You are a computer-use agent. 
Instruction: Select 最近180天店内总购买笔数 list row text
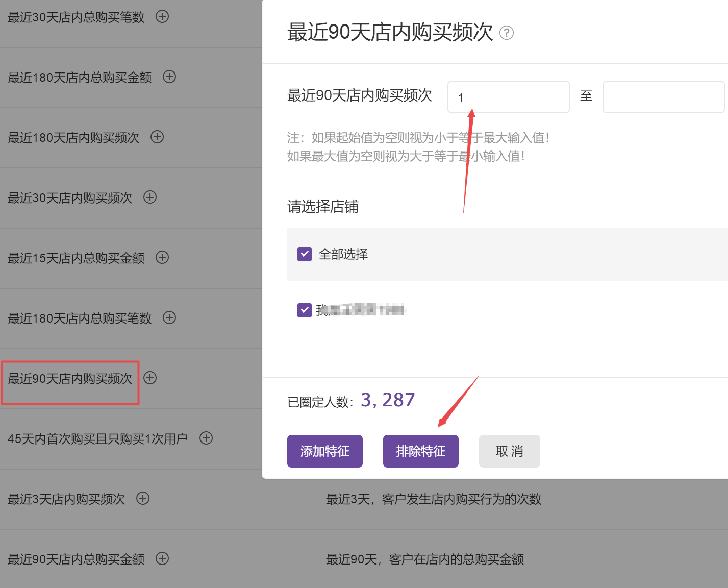click(80, 318)
